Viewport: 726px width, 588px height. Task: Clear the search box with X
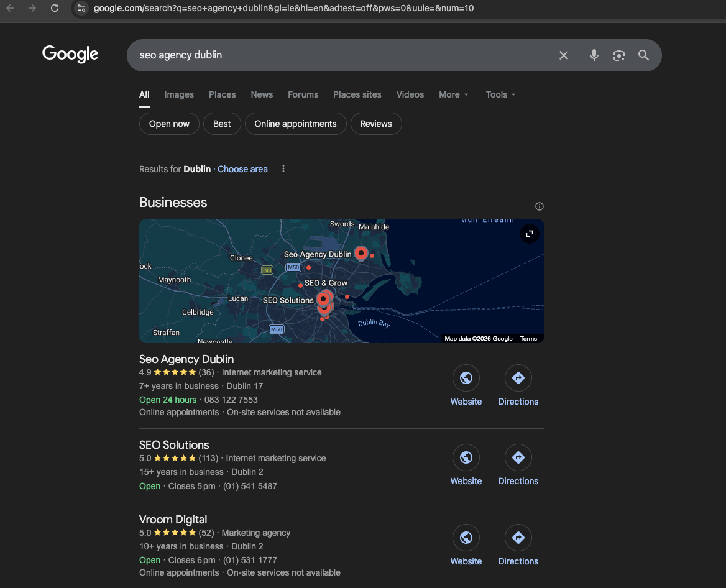[564, 55]
